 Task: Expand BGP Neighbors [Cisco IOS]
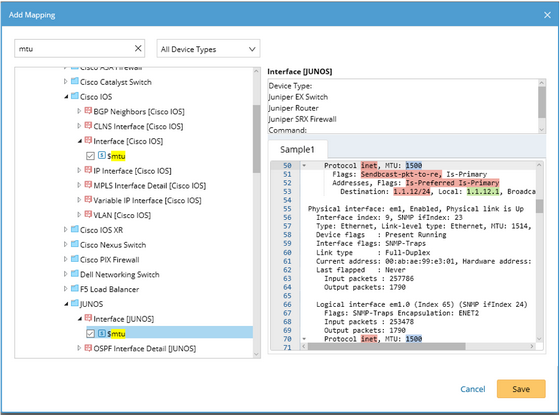79,111
